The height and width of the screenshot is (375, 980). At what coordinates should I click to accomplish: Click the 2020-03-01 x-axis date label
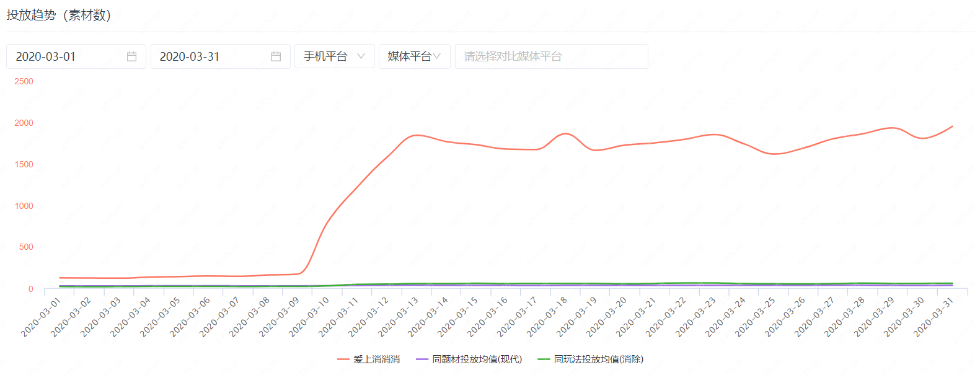click(x=41, y=317)
